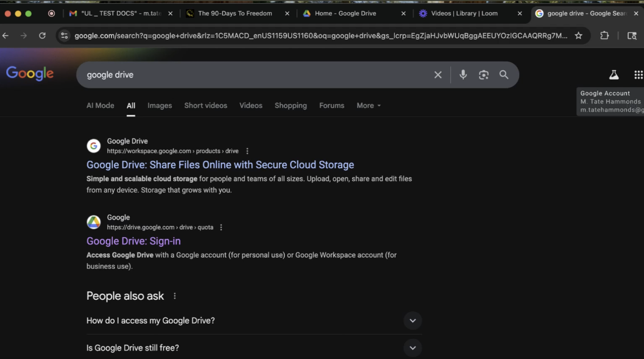Viewport: 644px width, 359px height.
Task: Click in the google drive search box
Action: (255, 75)
